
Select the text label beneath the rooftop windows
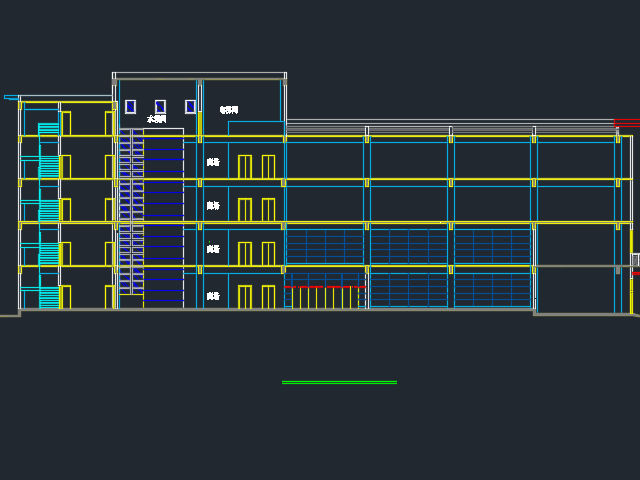(156, 119)
